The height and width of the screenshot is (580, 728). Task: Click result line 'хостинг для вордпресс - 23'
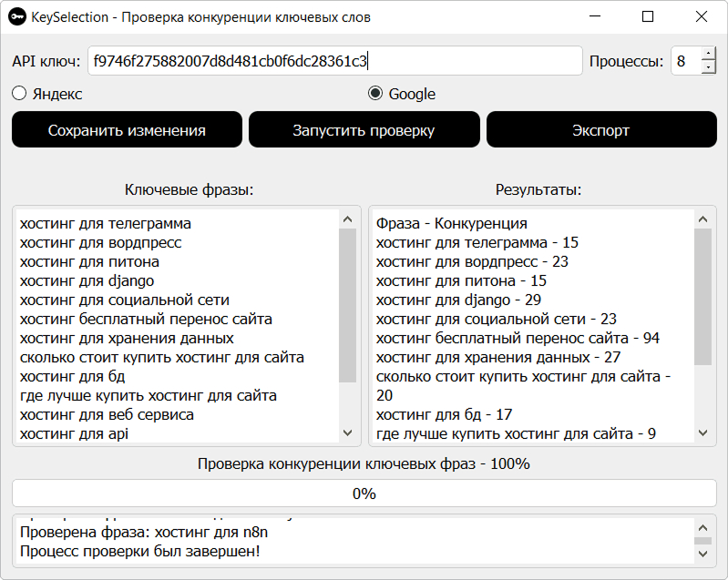coord(472,261)
